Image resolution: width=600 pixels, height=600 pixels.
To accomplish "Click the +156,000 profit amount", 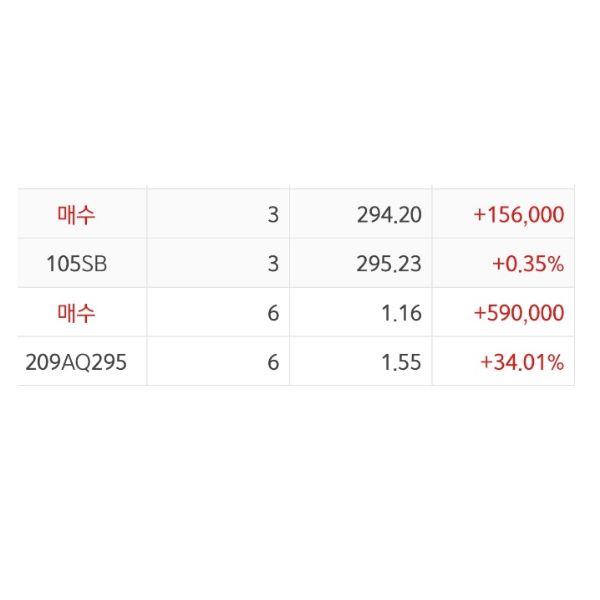I will click(518, 214).
